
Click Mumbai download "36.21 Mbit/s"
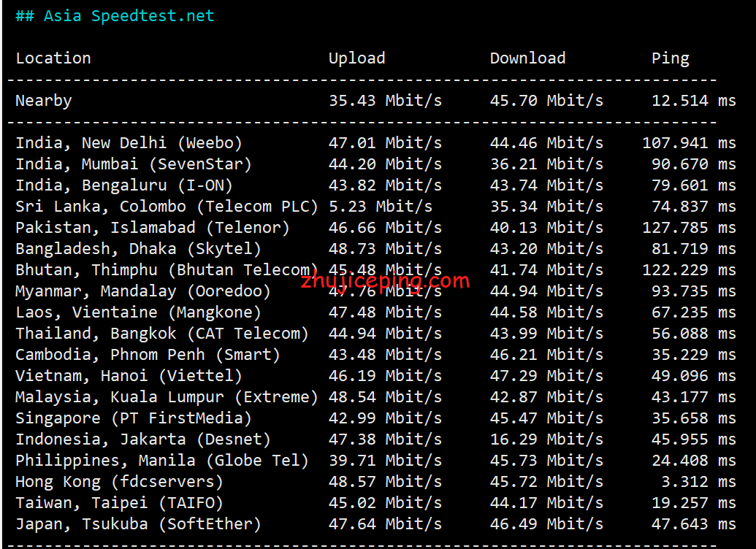click(x=546, y=164)
